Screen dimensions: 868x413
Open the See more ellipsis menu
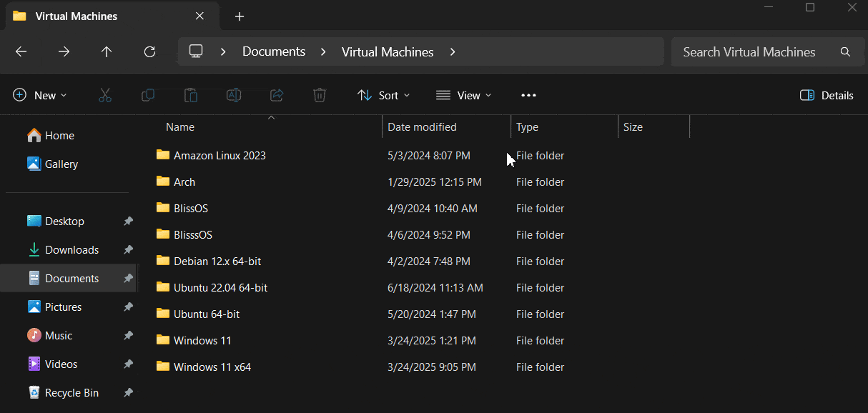[528, 95]
